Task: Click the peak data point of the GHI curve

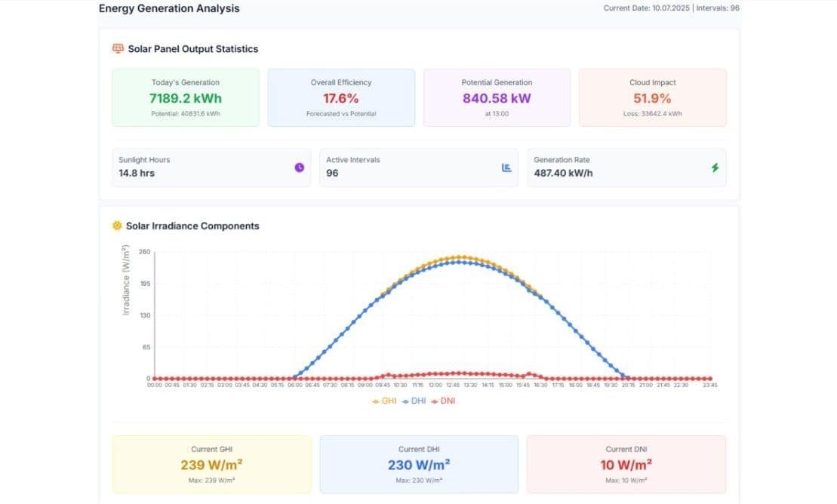Action: pos(463,257)
